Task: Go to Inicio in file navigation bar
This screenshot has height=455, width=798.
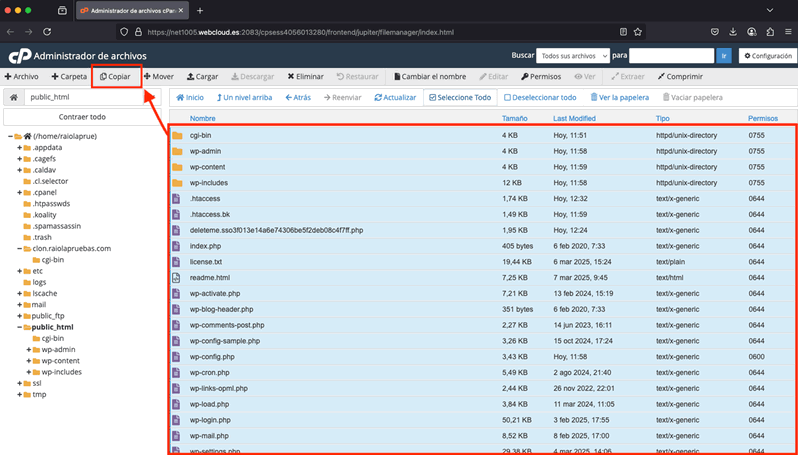Action: (x=190, y=97)
